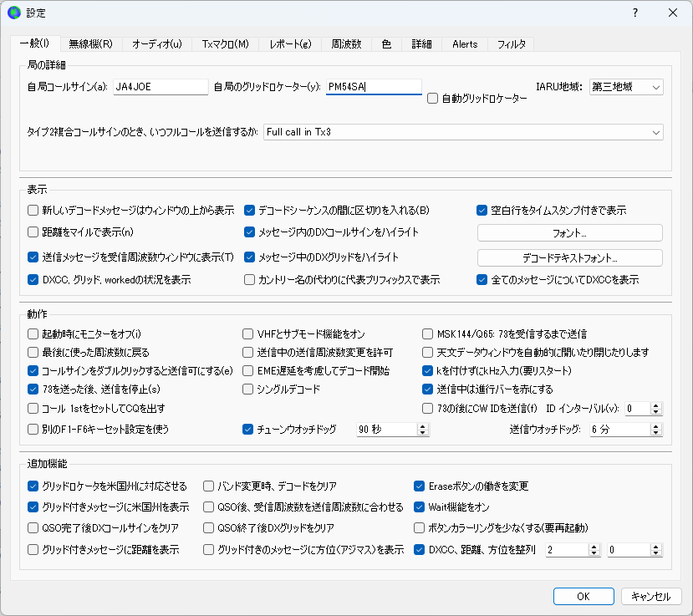Click the globe app icon in title bar
Image resolution: width=693 pixels, height=616 pixels.
(14, 13)
